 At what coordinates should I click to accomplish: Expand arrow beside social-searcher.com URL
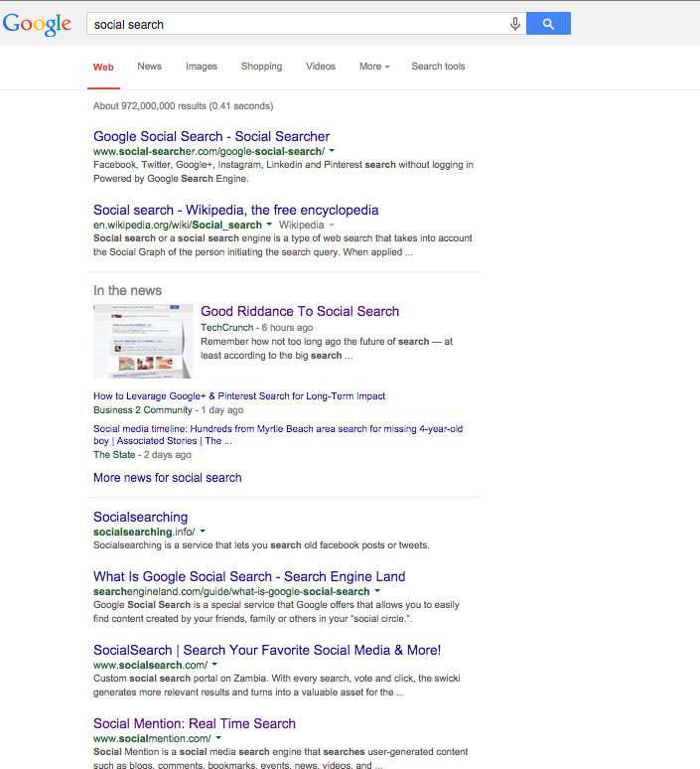click(x=332, y=151)
